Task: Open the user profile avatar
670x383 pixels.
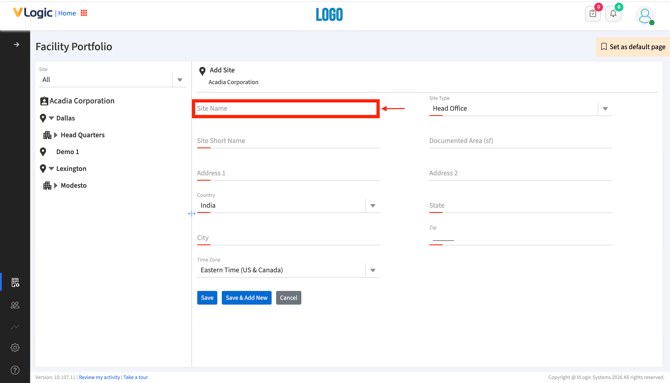Action: click(645, 16)
